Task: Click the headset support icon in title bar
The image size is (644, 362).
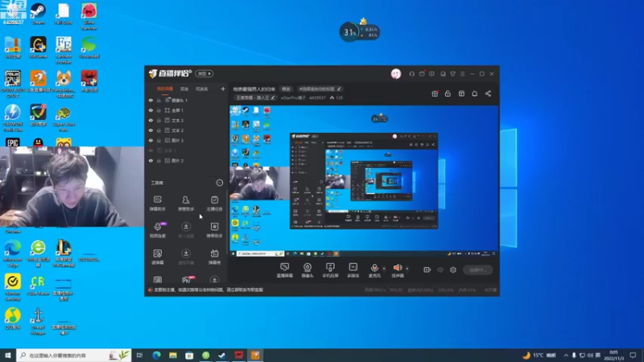Action: tap(411, 74)
